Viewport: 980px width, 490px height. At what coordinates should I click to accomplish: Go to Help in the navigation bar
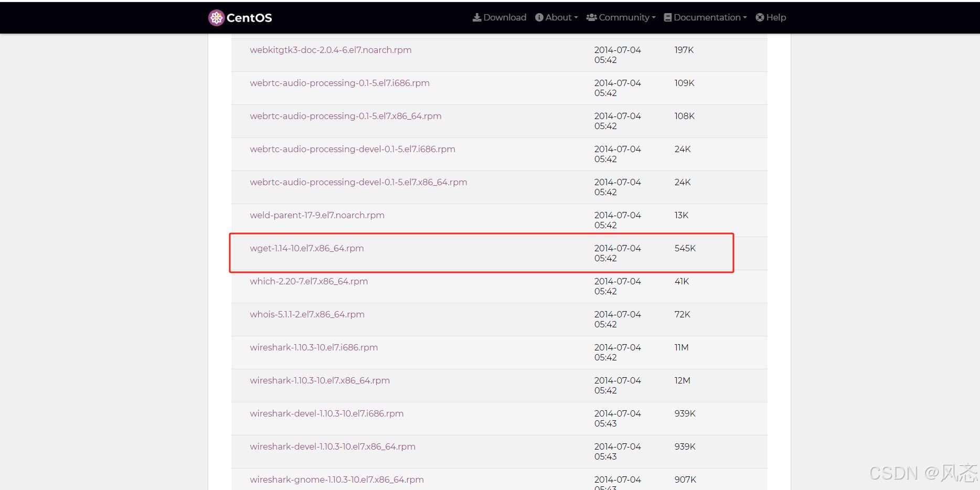(x=775, y=17)
